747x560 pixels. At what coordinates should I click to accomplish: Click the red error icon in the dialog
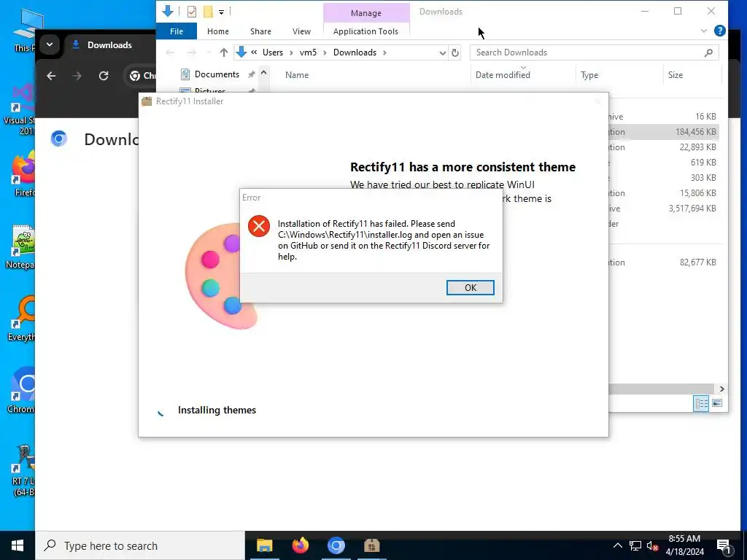[259, 226]
